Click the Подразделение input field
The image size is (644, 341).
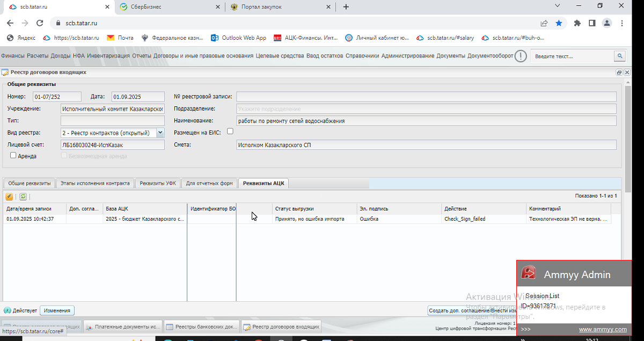coord(426,108)
